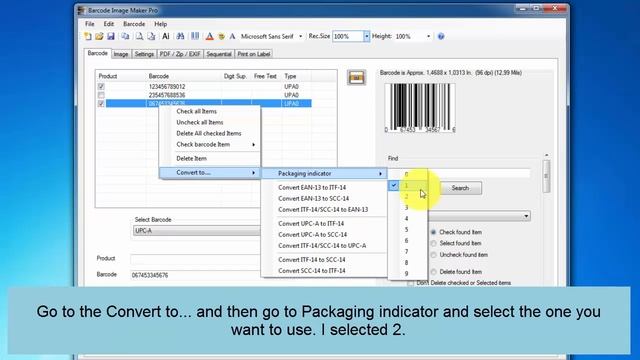This screenshot has width=640, height=360.
Task: Select Convert ITF-14/SCC-14 to EAN-13
Action: [324, 209]
